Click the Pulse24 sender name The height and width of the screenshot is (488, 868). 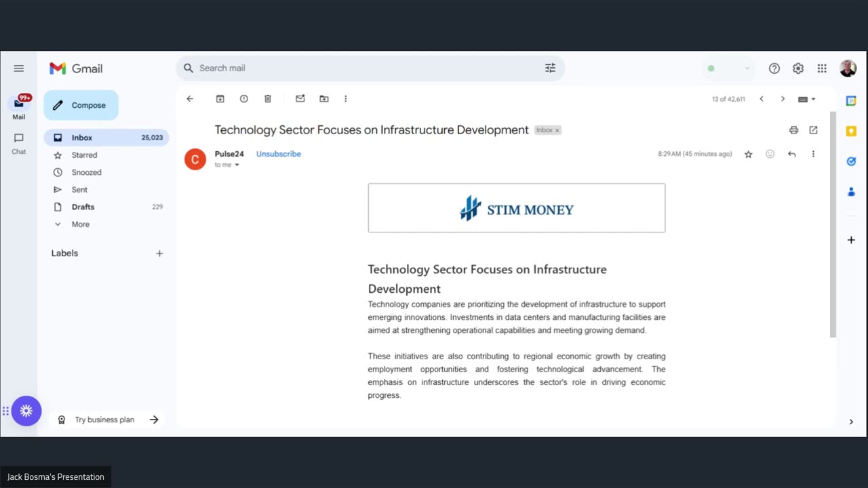pyautogui.click(x=229, y=154)
